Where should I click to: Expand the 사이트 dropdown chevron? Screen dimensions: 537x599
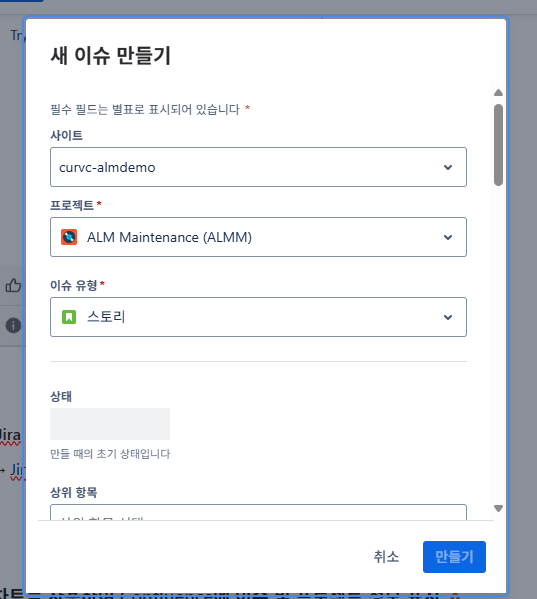448,167
